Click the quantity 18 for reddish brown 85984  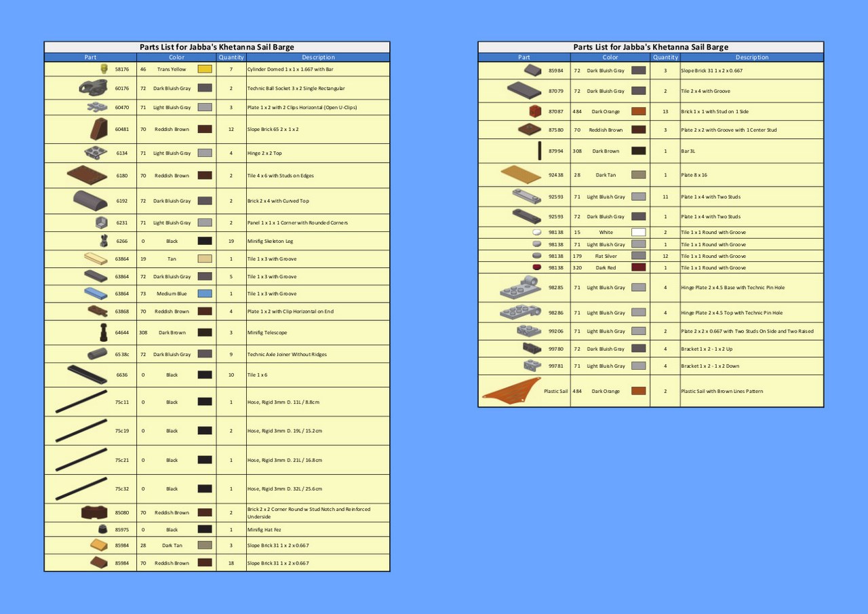(231, 563)
